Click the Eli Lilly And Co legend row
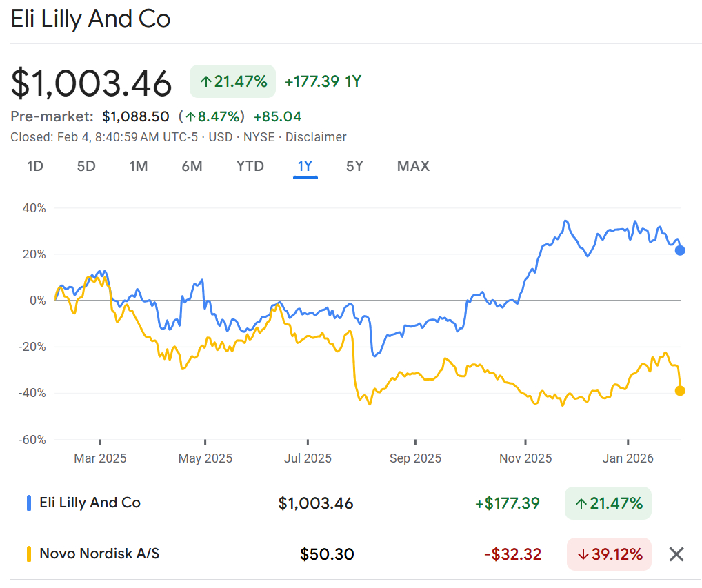The height and width of the screenshot is (588, 702). tap(90, 503)
